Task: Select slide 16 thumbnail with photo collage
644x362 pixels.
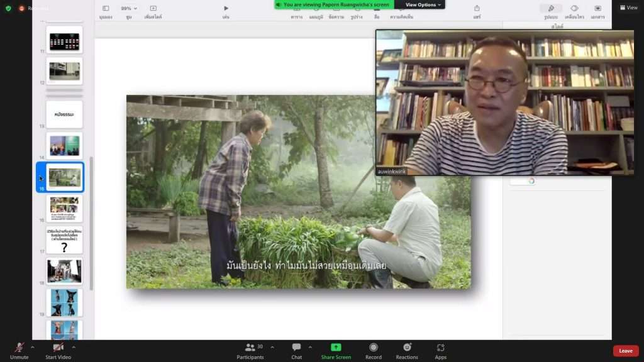Action: (64, 209)
